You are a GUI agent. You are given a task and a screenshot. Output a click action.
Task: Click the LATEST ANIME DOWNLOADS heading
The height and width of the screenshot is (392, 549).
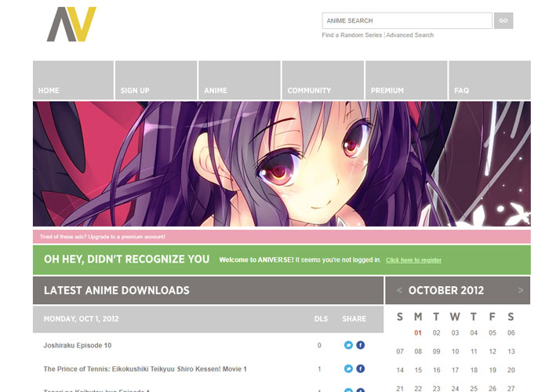click(117, 290)
